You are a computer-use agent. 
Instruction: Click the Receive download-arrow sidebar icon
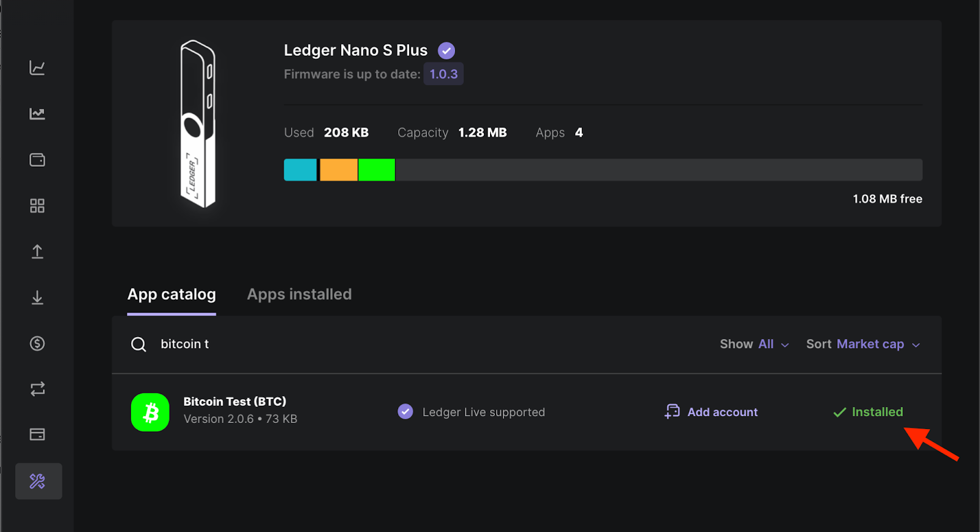pyautogui.click(x=37, y=298)
